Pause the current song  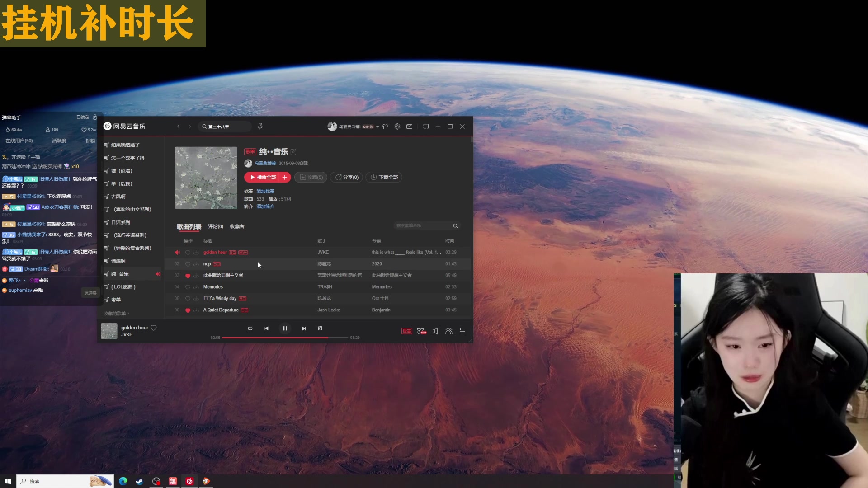pos(285,328)
